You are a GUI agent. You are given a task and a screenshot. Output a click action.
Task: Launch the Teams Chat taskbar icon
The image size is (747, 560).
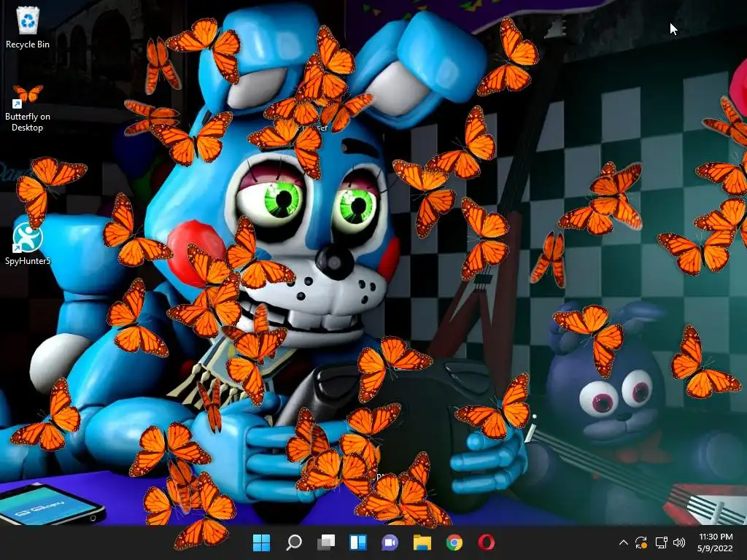[390, 542]
